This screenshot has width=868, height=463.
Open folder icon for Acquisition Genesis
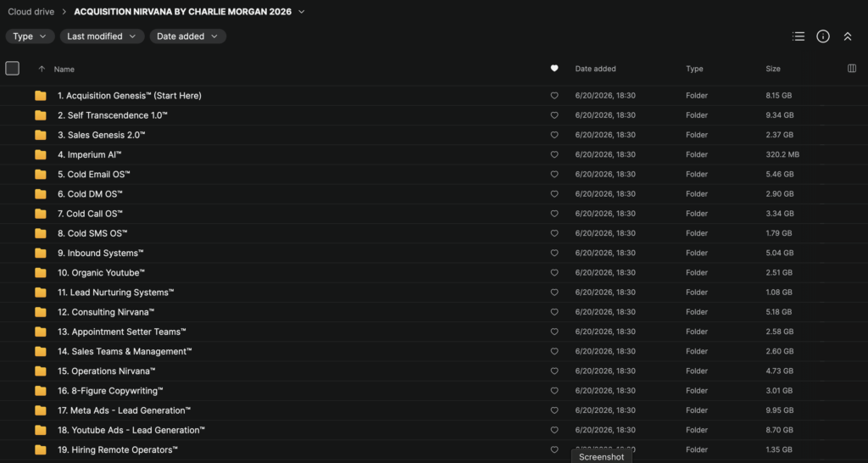(x=41, y=96)
